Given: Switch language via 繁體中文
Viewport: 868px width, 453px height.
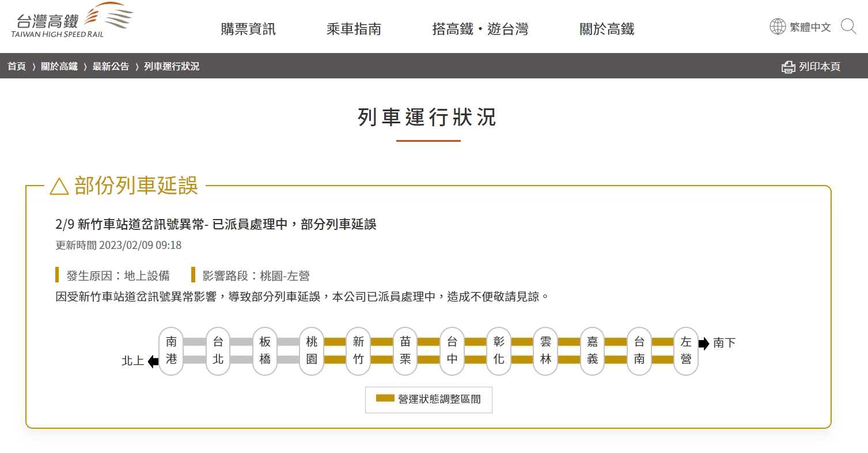Looking at the screenshot, I should [810, 27].
